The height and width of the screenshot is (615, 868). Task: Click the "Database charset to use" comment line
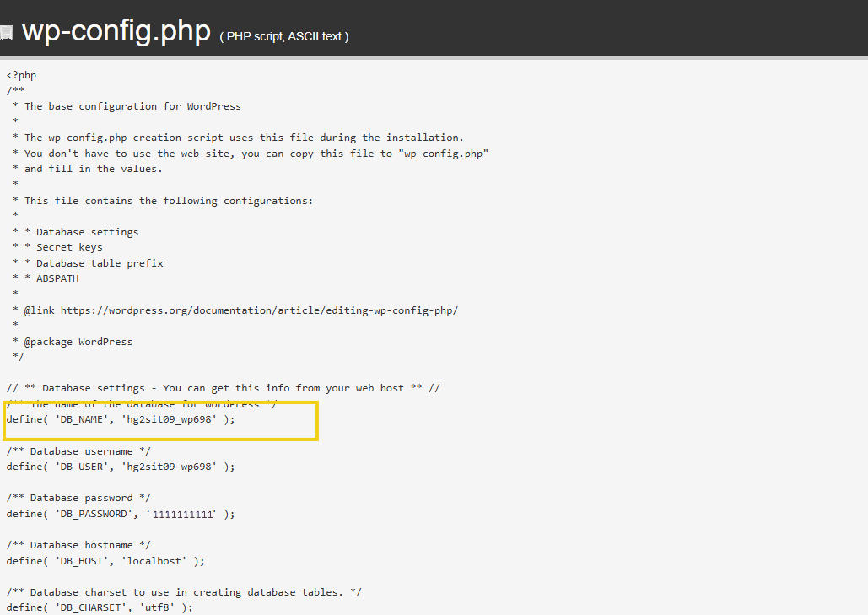pos(184,592)
